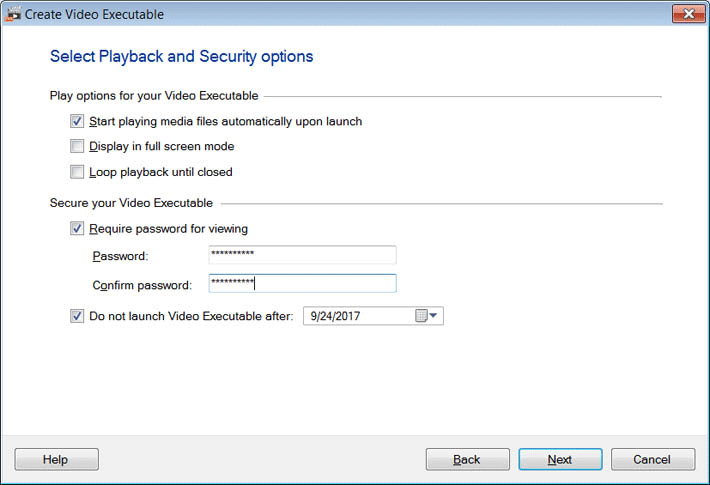Proceed with the Next button
Viewport: 710px width, 485px height.
pyautogui.click(x=560, y=460)
